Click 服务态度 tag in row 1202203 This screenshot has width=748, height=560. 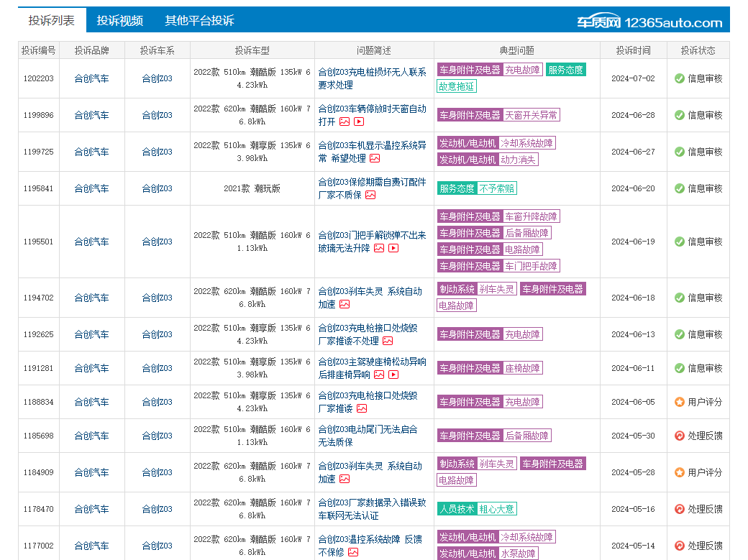tap(566, 70)
